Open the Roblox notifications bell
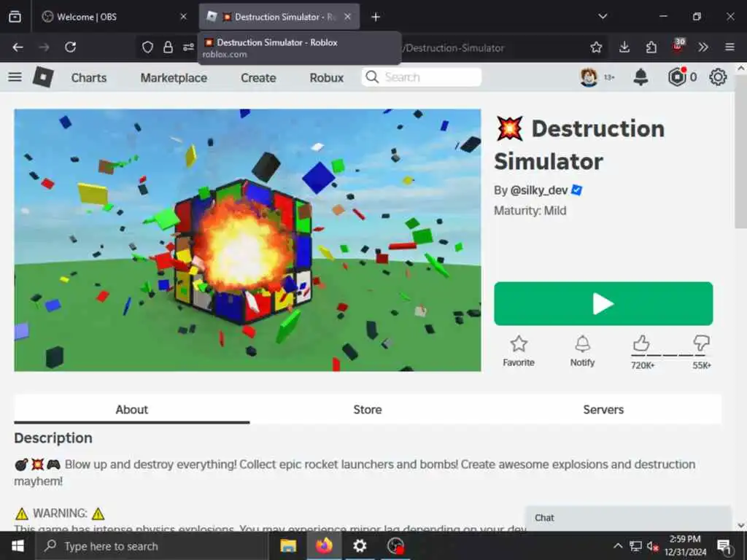Viewport: 747px width, 560px height. 640,77
